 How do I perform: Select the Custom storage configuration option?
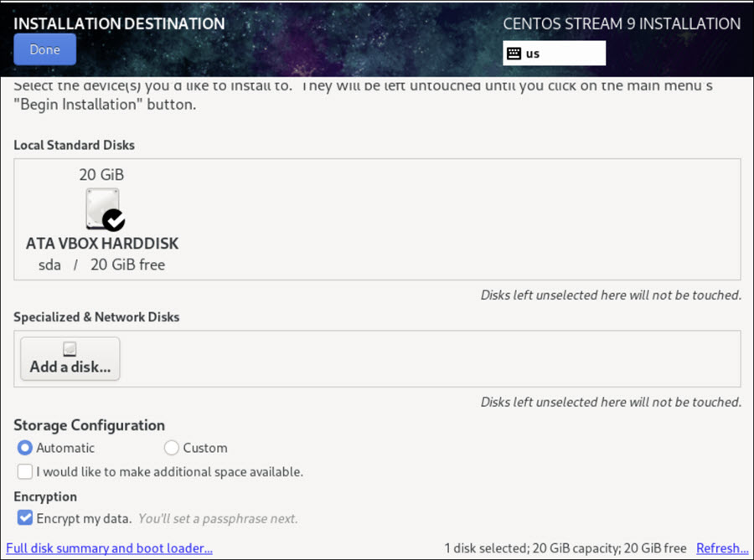pos(171,448)
